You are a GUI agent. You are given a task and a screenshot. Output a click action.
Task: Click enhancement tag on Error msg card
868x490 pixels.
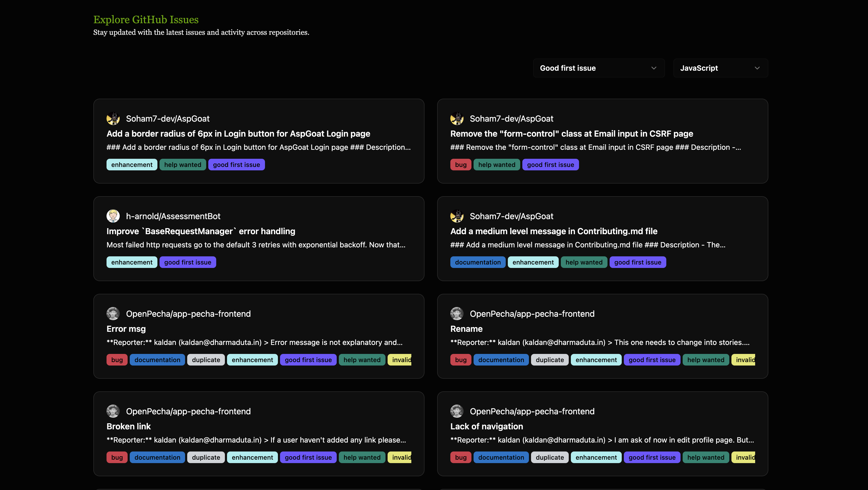pyautogui.click(x=252, y=359)
